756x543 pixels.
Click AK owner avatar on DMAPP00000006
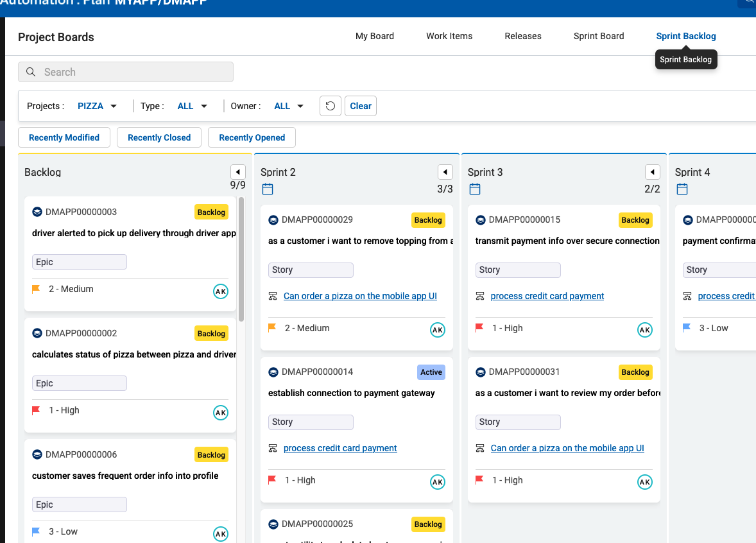pos(221,534)
